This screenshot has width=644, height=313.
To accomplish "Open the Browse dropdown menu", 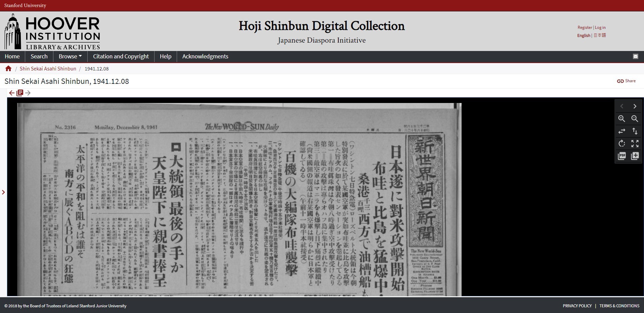I will tap(70, 56).
